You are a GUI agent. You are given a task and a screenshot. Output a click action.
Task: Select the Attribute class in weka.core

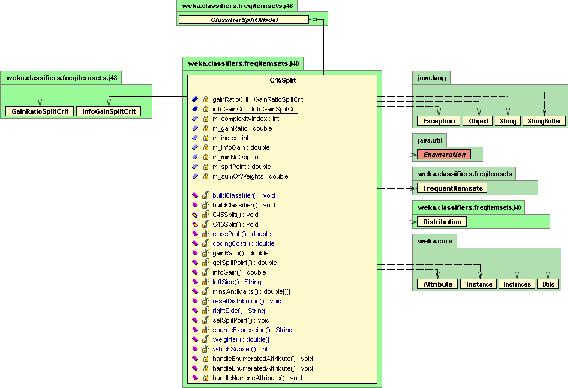pos(437,284)
